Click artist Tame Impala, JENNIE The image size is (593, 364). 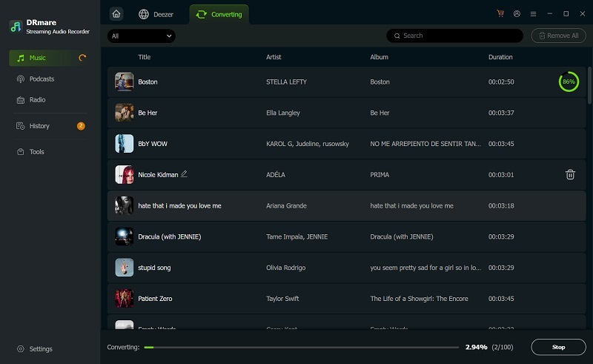pos(297,237)
